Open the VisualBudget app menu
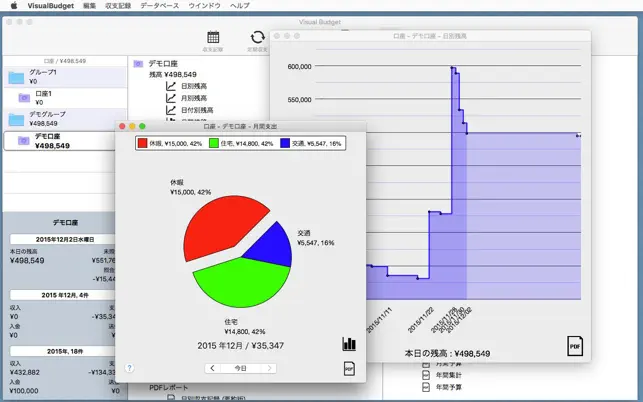643x402 pixels. coord(51,5)
